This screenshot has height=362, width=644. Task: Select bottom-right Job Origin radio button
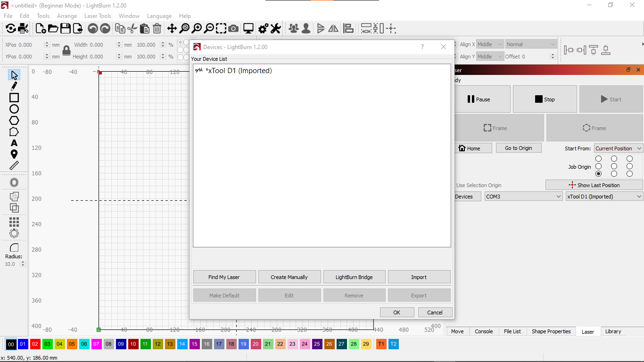[x=629, y=174]
